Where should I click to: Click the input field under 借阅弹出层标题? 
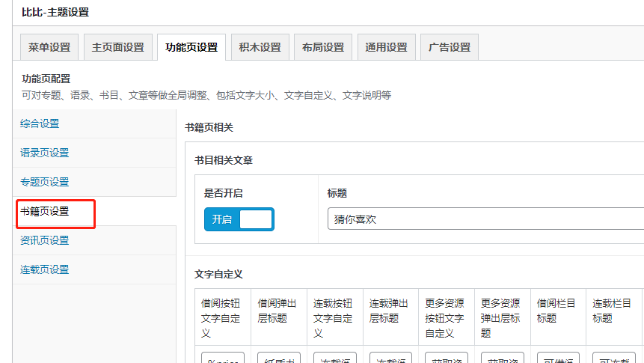279,358
